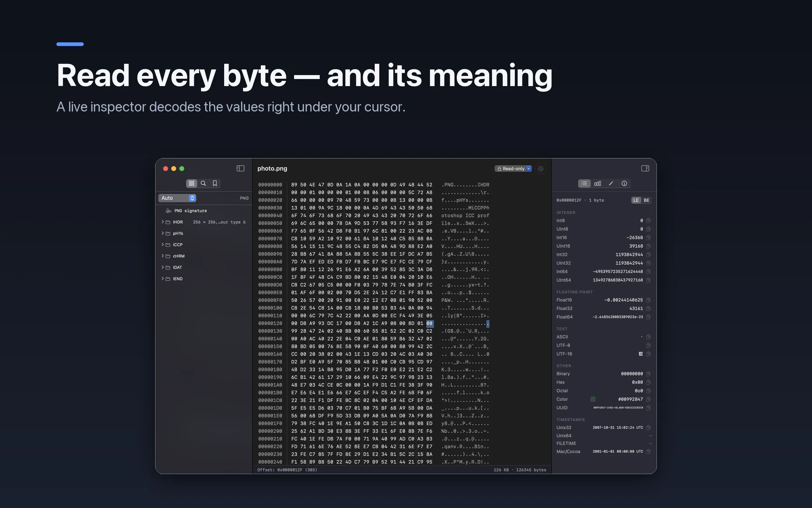Copy the Unix32 timestamp
The height and width of the screenshot is (508, 812).
coord(648,428)
